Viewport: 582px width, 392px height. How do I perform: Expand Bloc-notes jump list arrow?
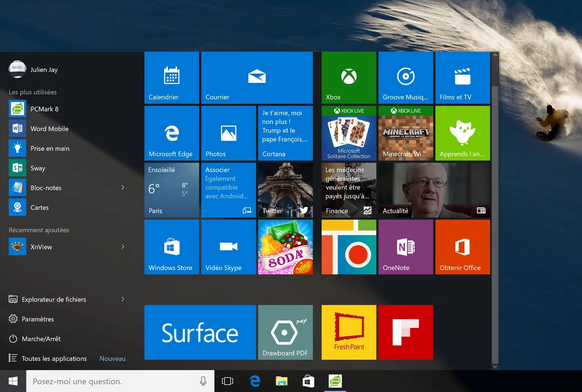123,188
